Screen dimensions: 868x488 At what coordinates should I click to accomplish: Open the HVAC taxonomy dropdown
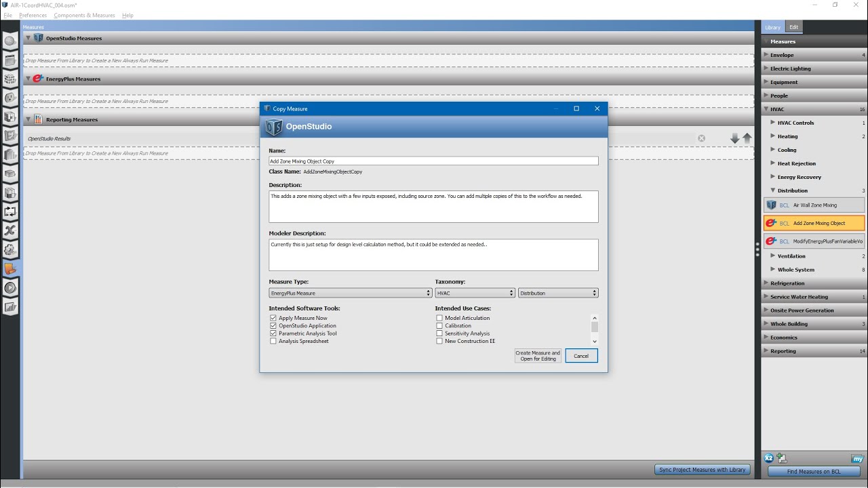click(x=475, y=293)
